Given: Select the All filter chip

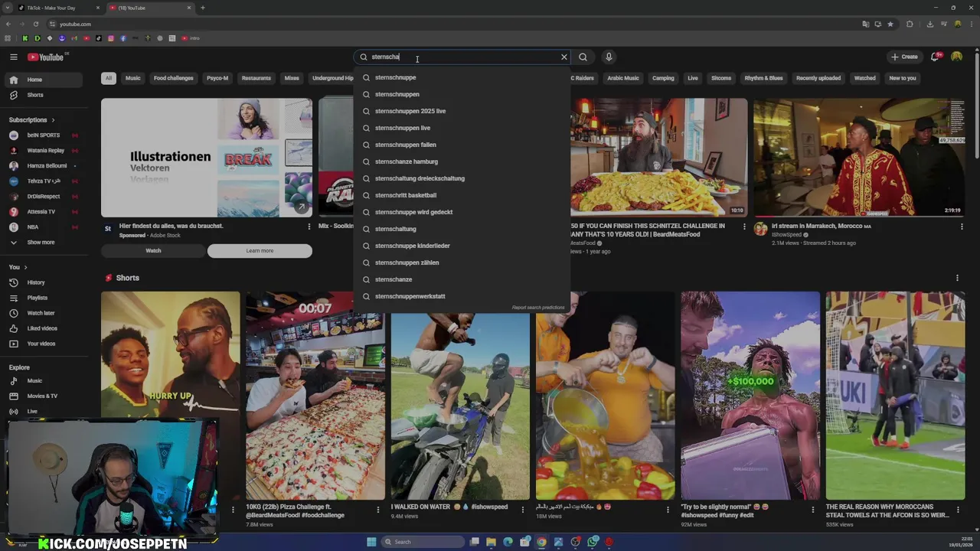Looking at the screenshot, I should point(109,78).
